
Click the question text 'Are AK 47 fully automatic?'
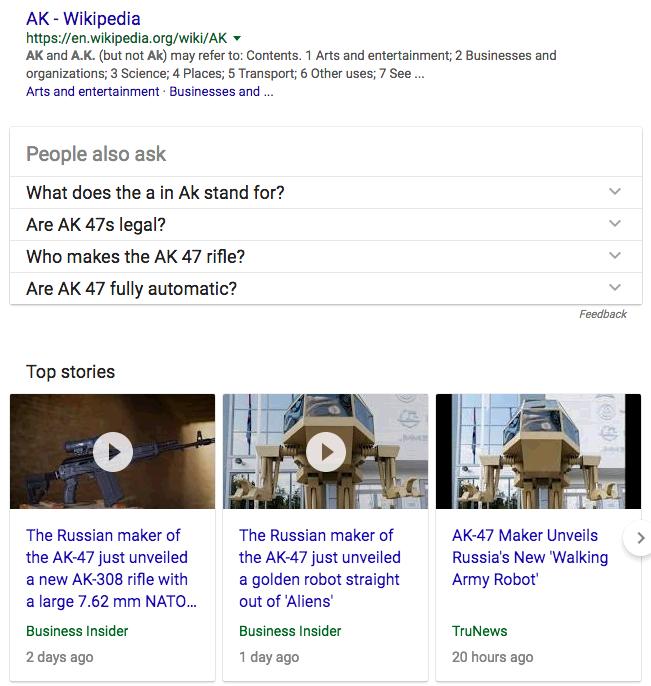131,289
